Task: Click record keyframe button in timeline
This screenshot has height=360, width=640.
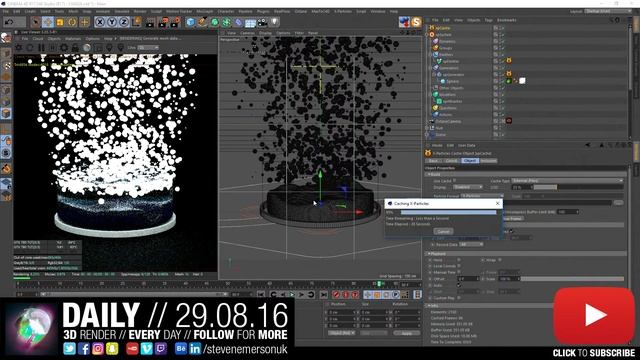Action: (336, 294)
